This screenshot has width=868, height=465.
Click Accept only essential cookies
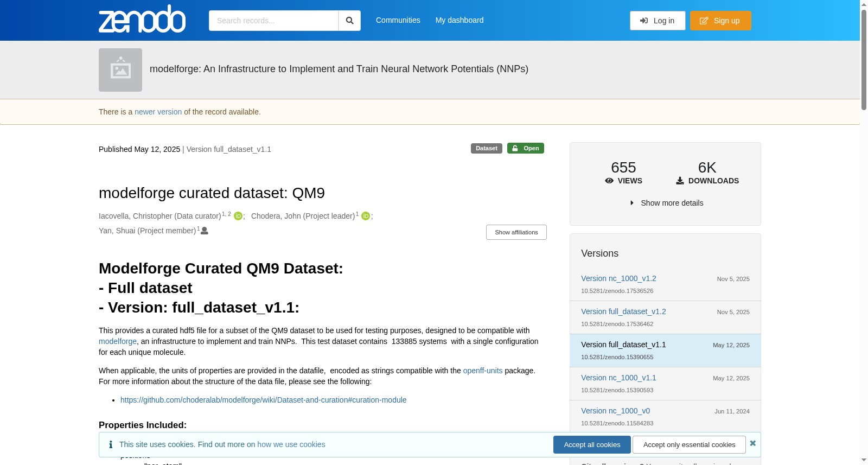click(x=689, y=444)
